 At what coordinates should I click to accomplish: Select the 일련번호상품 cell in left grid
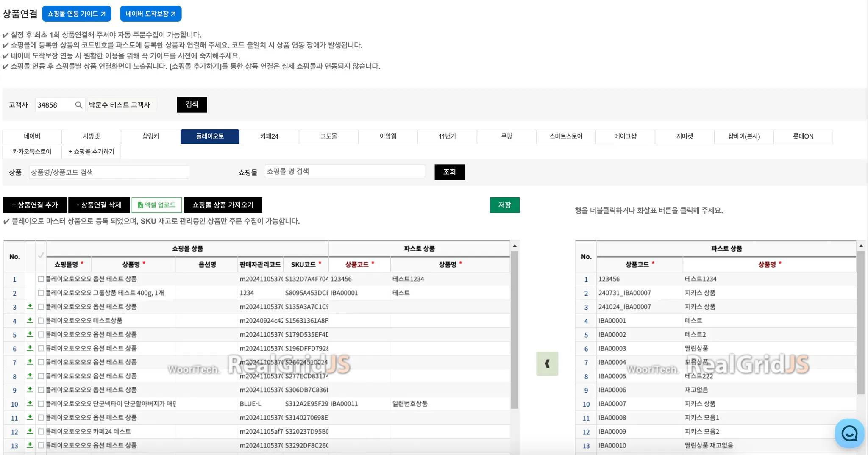(x=450, y=404)
